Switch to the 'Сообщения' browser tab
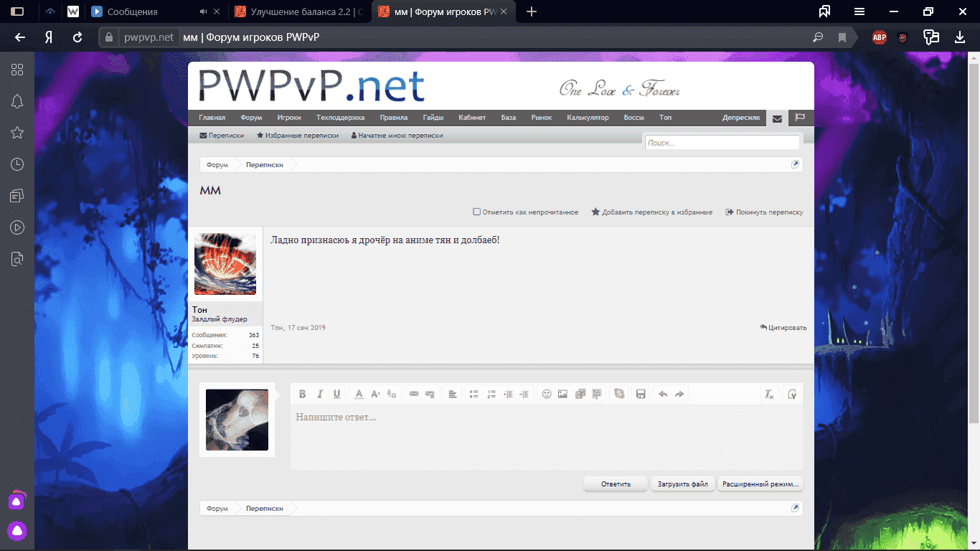The height and width of the screenshot is (551, 980). (133, 12)
